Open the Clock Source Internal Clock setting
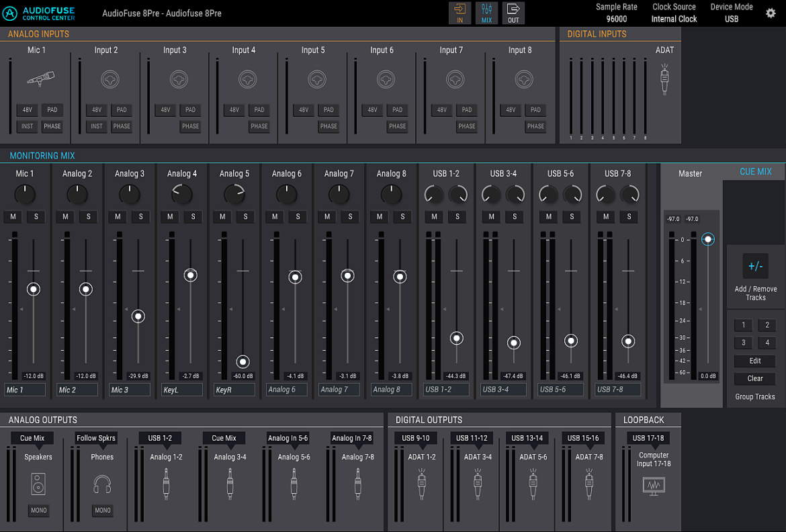Screen dimensions: 786x532 [674, 13]
